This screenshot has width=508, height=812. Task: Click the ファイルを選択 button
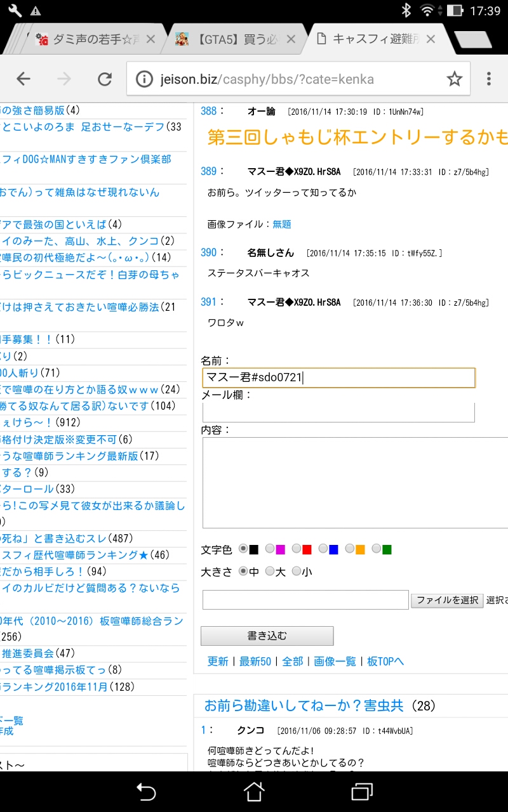pos(447,600)
